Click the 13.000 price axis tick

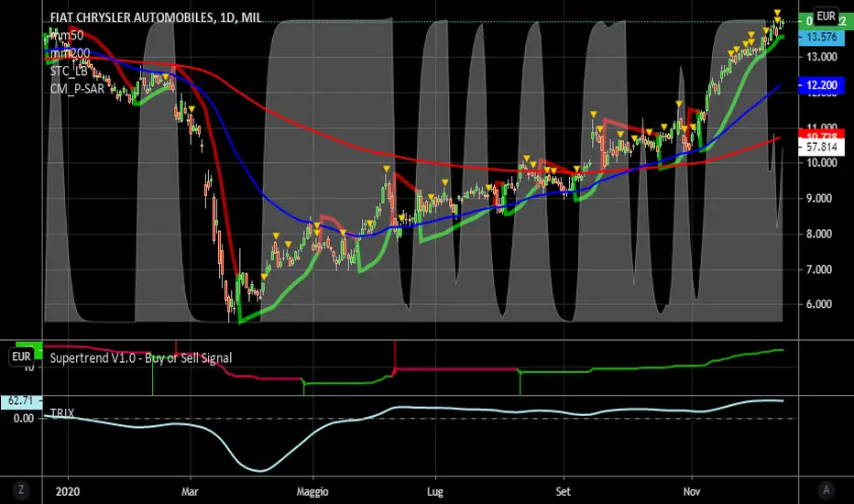coord(821,57)
